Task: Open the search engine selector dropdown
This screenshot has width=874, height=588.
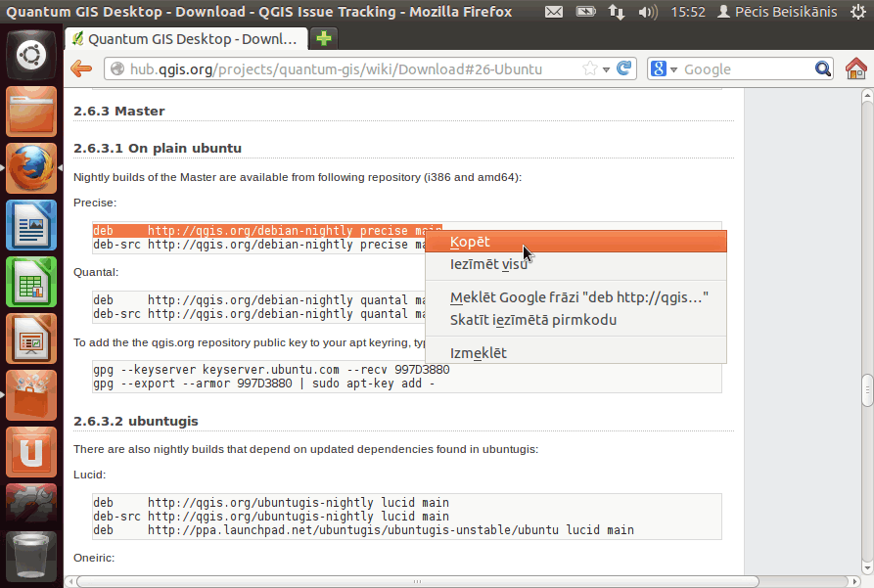Action: pos(664,69)
